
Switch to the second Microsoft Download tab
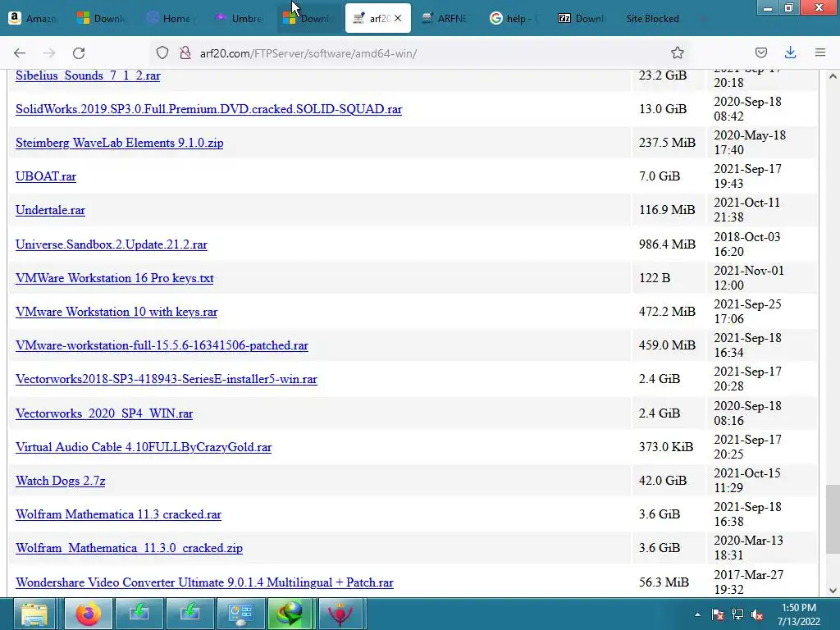[x=308, y=18]
